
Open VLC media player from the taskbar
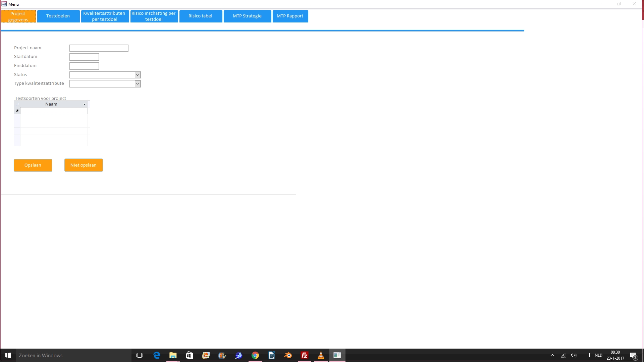tap(321, 355)
